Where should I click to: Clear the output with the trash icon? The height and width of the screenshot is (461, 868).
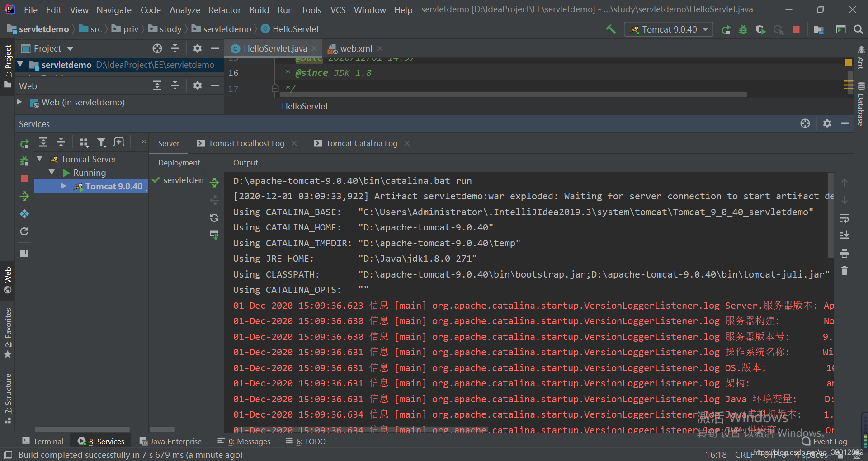pos(844,271)
